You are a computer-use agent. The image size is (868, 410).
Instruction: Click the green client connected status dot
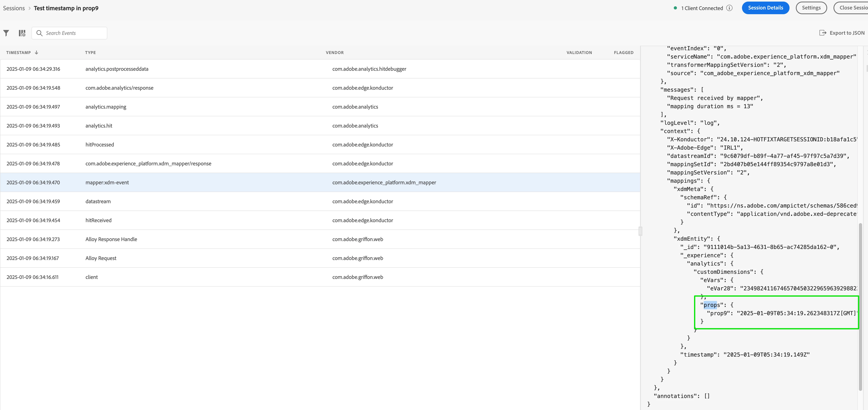tap(675, 8)
